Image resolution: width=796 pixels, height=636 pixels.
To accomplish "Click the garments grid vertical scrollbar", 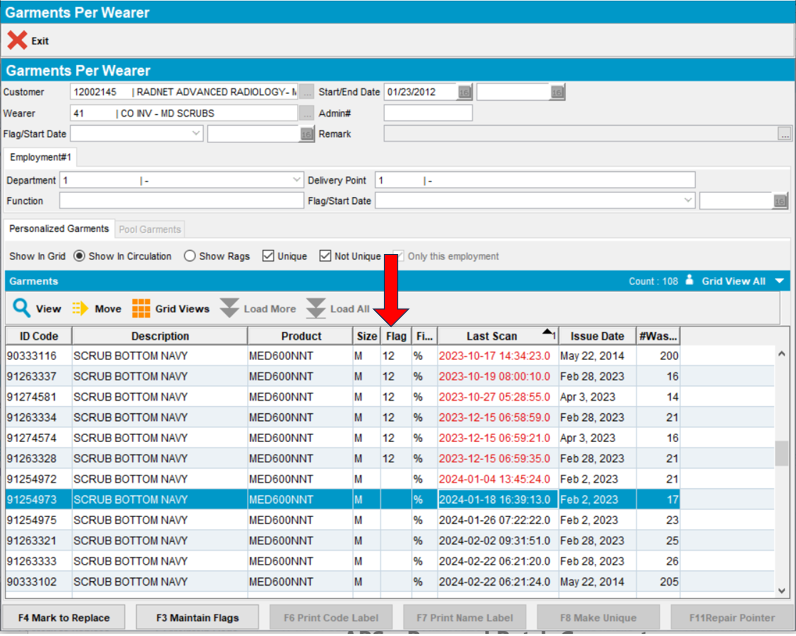I will [x=782, y=455].
